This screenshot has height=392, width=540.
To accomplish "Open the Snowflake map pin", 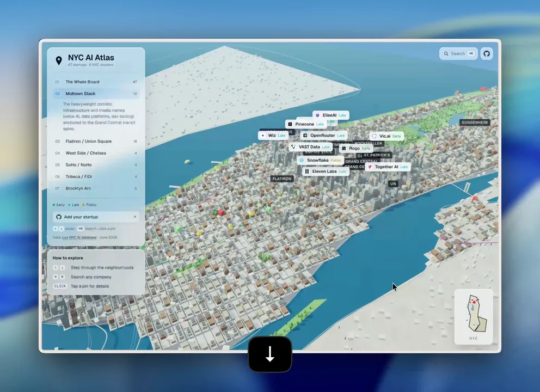I will (320, 160).
